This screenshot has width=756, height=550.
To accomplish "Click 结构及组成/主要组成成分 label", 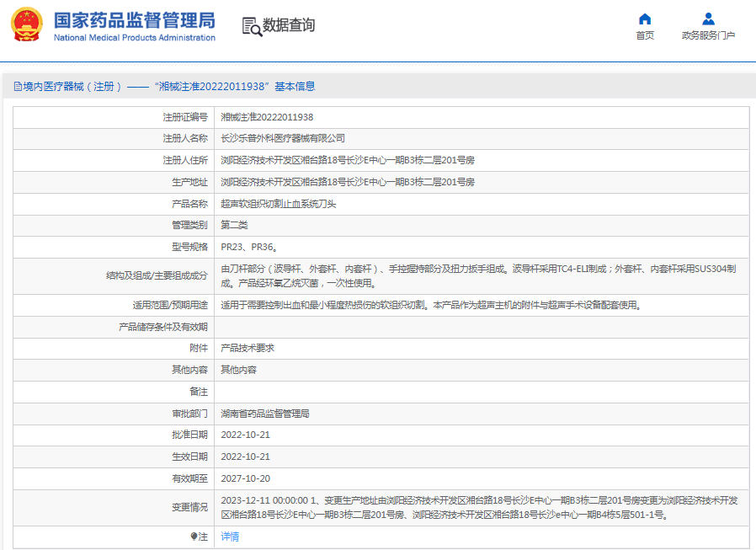I will click(x=157, y=275).
